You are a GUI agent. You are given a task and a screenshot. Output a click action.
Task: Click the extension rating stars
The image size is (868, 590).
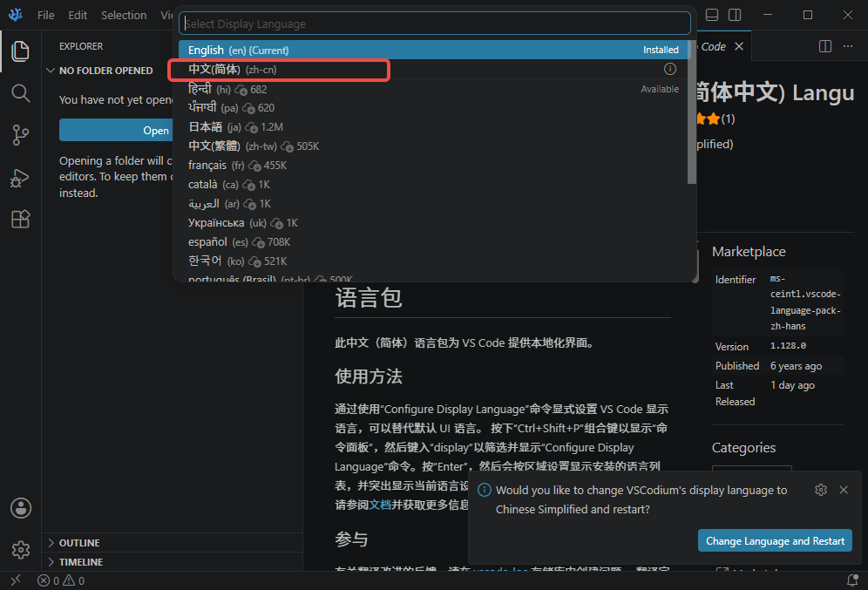709,119
